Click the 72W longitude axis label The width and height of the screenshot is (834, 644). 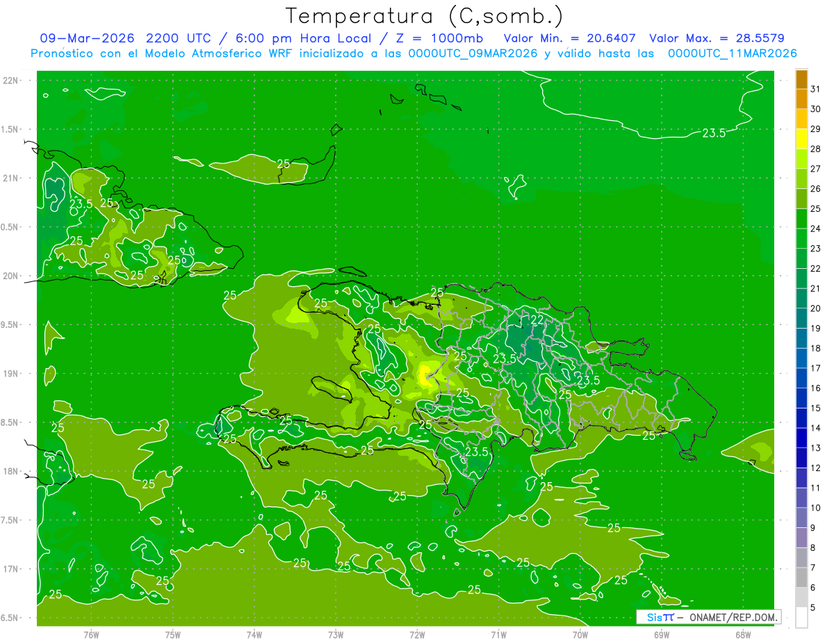[x=417, y=635]
